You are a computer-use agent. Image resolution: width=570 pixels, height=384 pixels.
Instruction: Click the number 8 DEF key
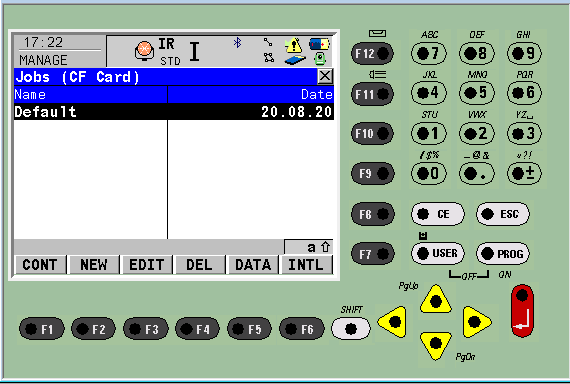(x=477, y=53)
